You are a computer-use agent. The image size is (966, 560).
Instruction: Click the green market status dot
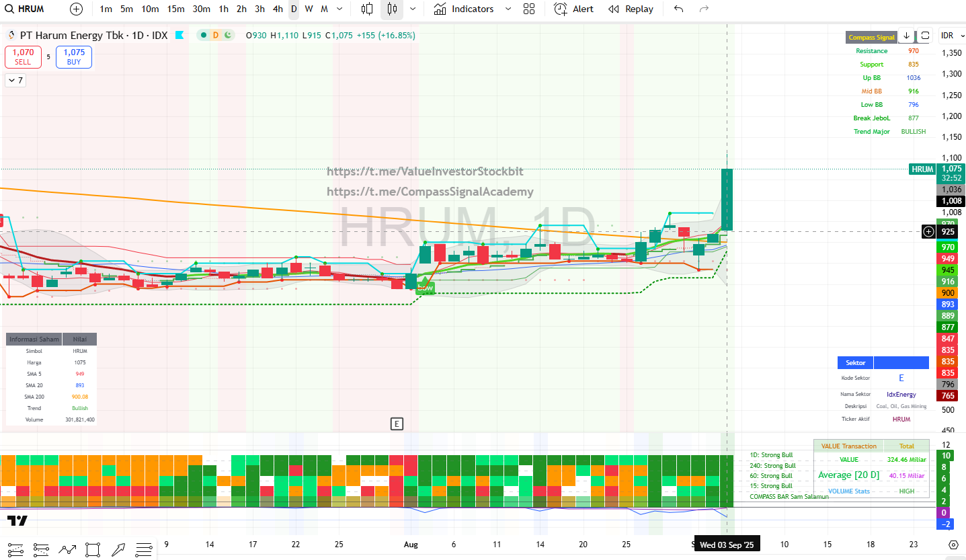click(203, 35)
